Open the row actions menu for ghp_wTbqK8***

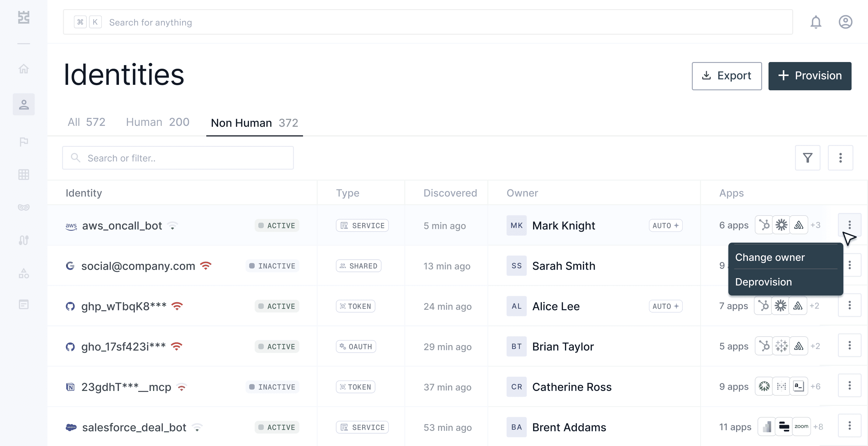tap(849, 306)
